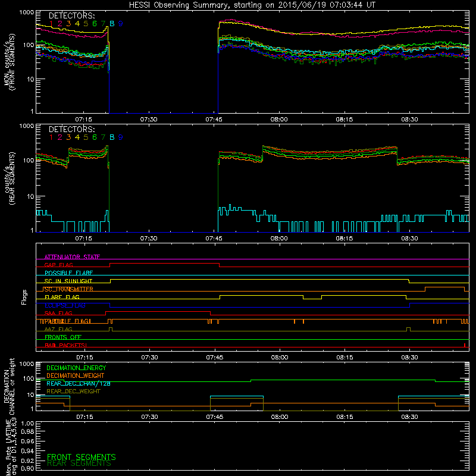Click detector number 9 in front segments legend
Viewport: 476px width, 476px height.
click(x=121, y=24)
